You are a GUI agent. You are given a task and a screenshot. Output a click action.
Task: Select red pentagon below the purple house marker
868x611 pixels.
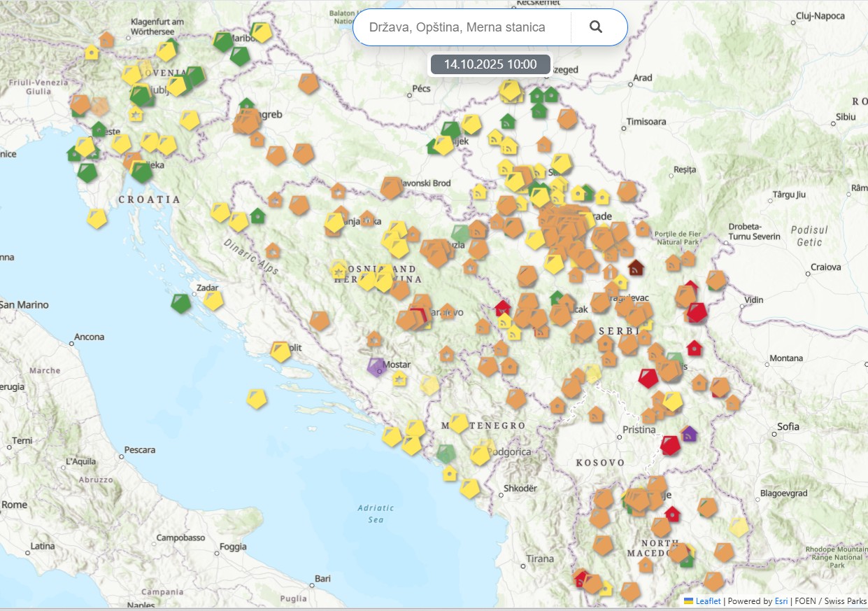pyautogui.click(x=670, y=445)
